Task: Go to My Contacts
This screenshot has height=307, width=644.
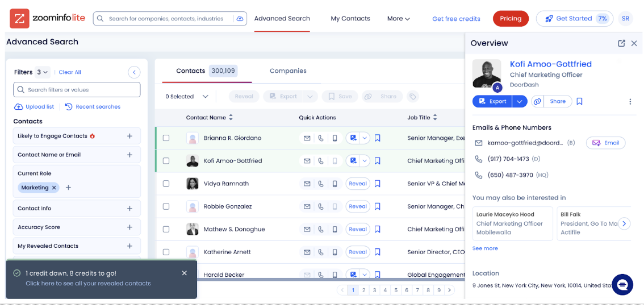Action: [x=350, y=19]
